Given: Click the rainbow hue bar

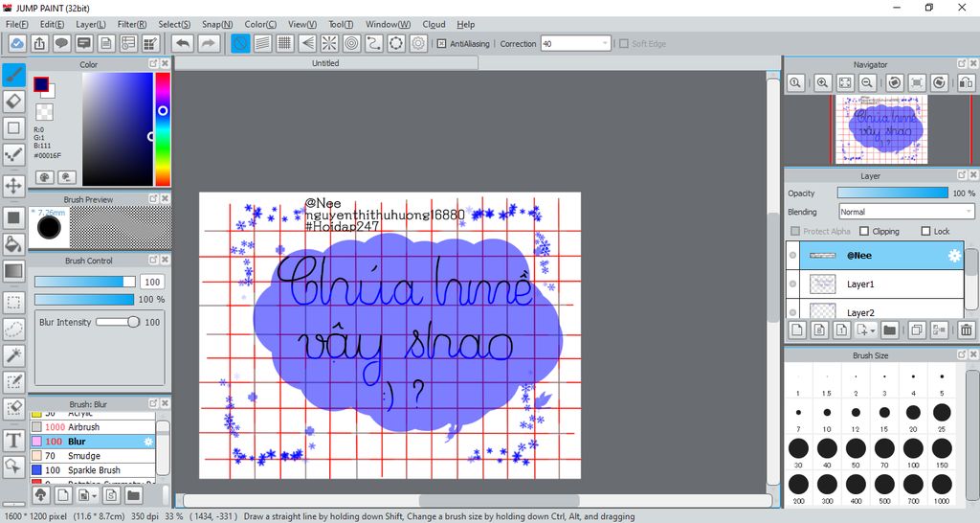Looking at the screenshot, I should pos(163,129).
